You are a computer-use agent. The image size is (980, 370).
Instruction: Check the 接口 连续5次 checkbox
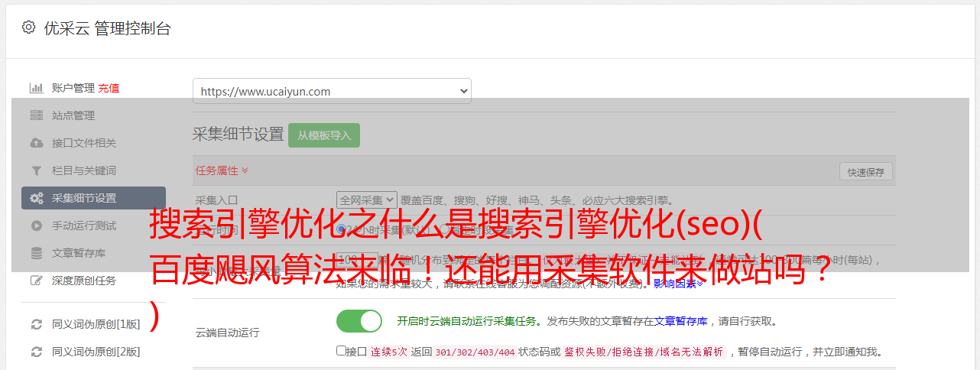[x=341, y=351]
